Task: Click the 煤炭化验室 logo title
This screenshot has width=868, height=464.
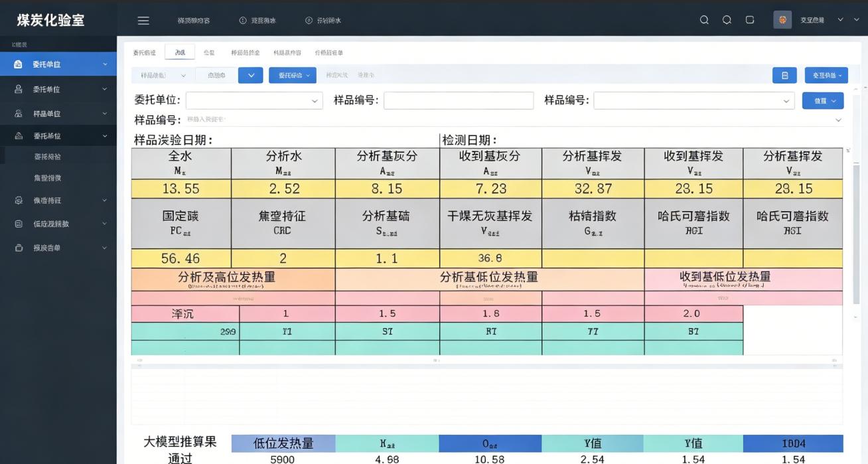Action: tap(50, 21)
